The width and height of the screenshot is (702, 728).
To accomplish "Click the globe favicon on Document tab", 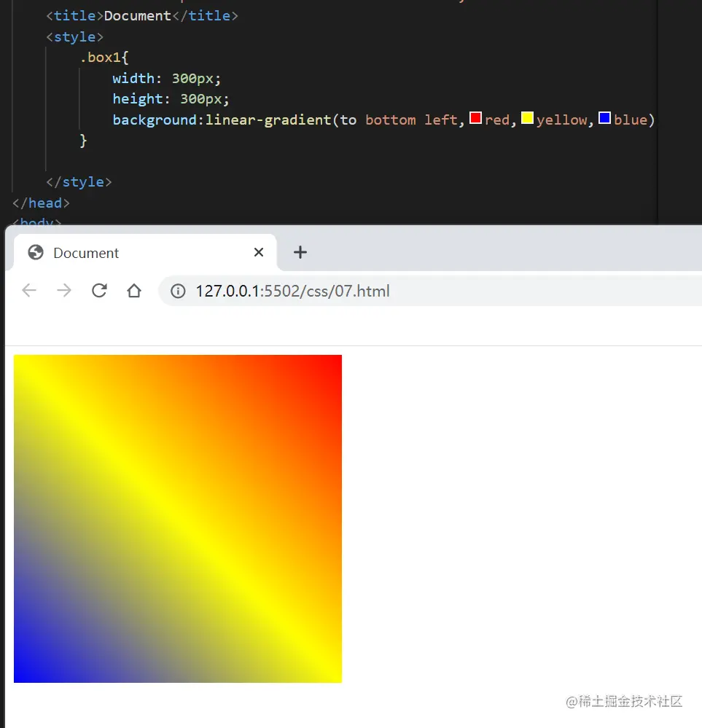I will 36,253.
